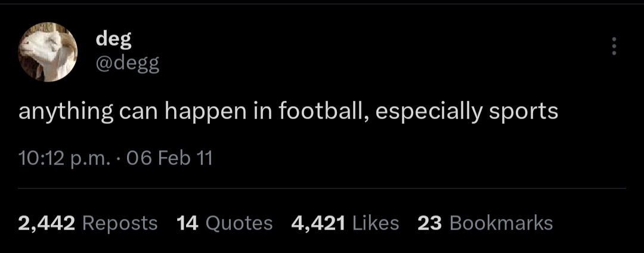Screen dimensions: 644x253
Task: Open the Reposts label in stats
Action: (119, 223)
